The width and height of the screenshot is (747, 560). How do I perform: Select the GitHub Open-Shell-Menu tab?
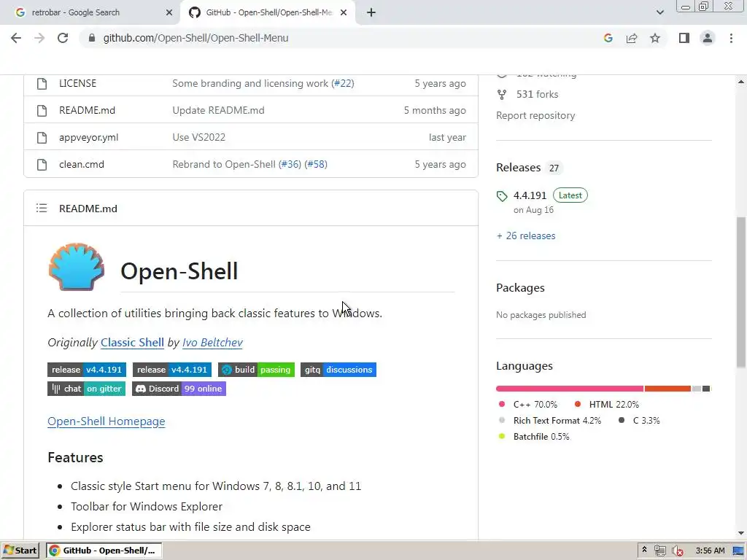click(268, 12)
